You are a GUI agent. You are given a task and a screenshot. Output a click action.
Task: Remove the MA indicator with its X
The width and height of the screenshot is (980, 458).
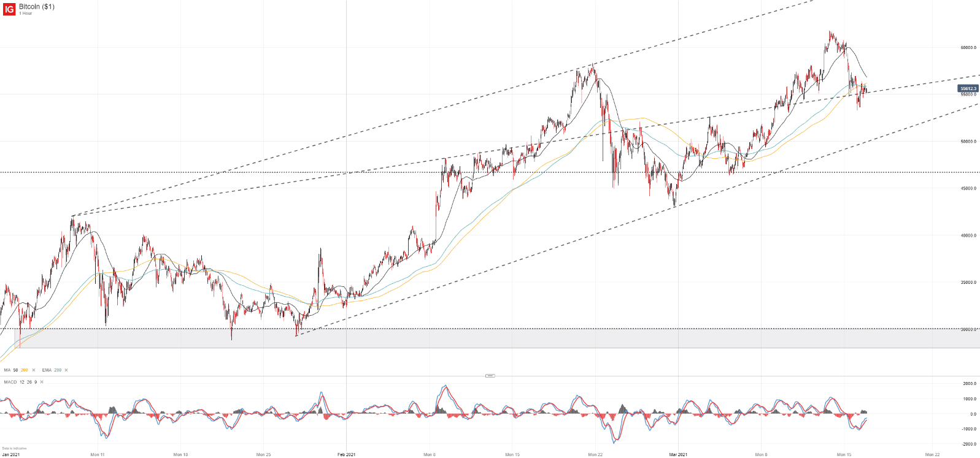click(x=34, y=370)
